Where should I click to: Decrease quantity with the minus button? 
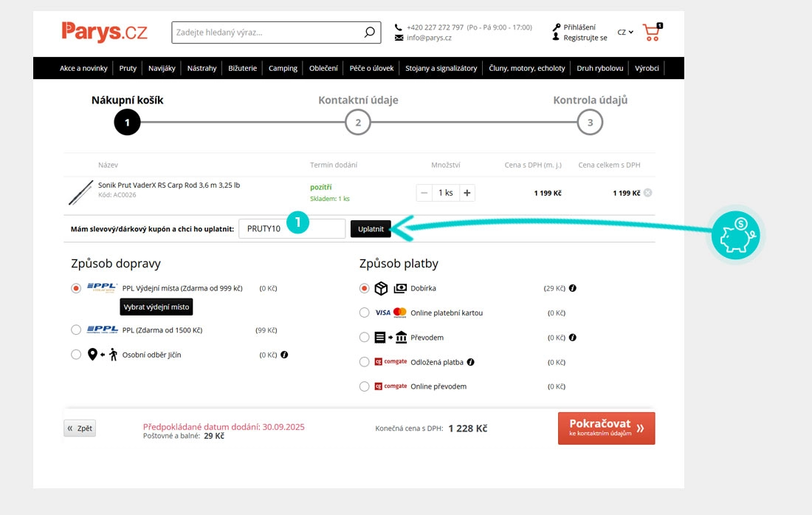pyautogui.click(x=424, y=193)
